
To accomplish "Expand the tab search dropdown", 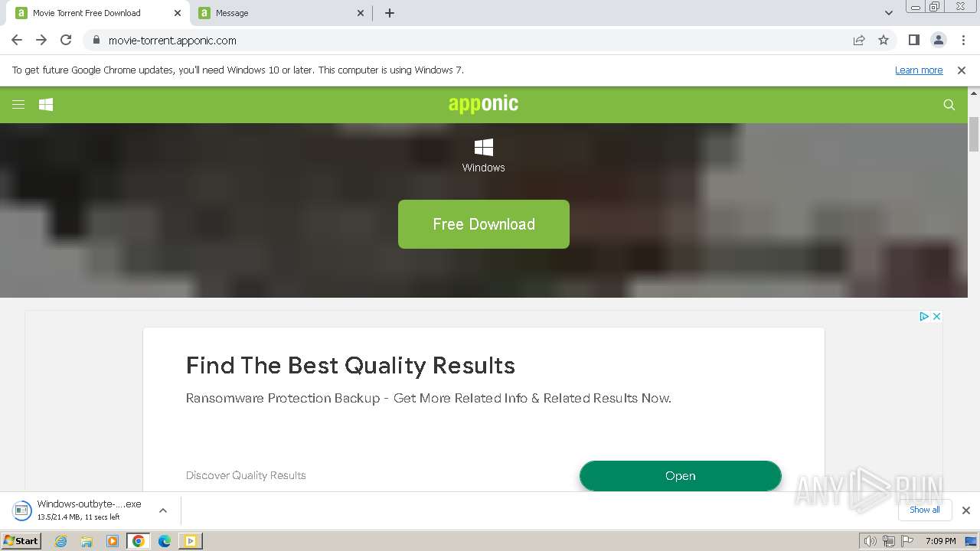I will coord(889,13).
